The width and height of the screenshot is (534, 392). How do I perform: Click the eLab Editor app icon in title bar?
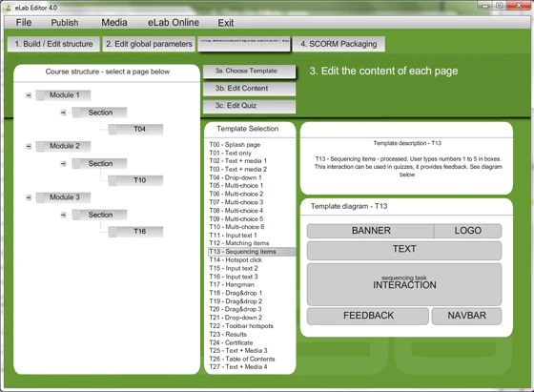(x=9, y=8)
